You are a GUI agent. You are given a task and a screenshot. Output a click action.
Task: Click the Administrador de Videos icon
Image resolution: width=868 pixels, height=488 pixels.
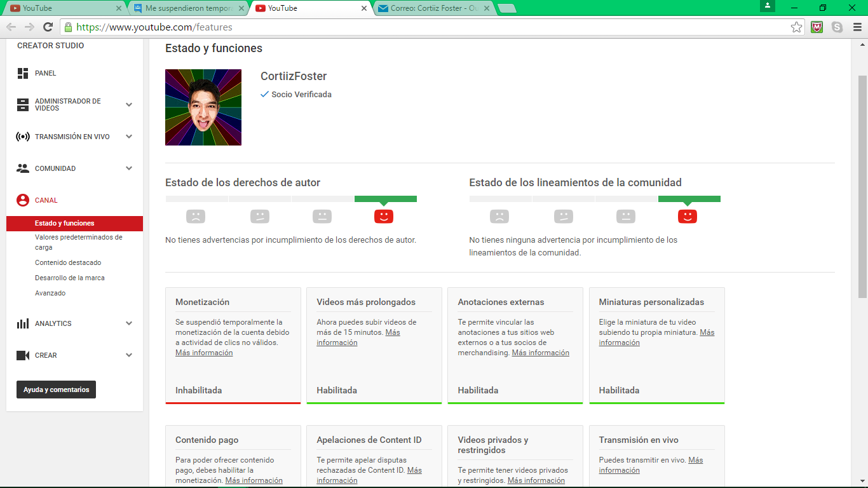click(23, 105)
